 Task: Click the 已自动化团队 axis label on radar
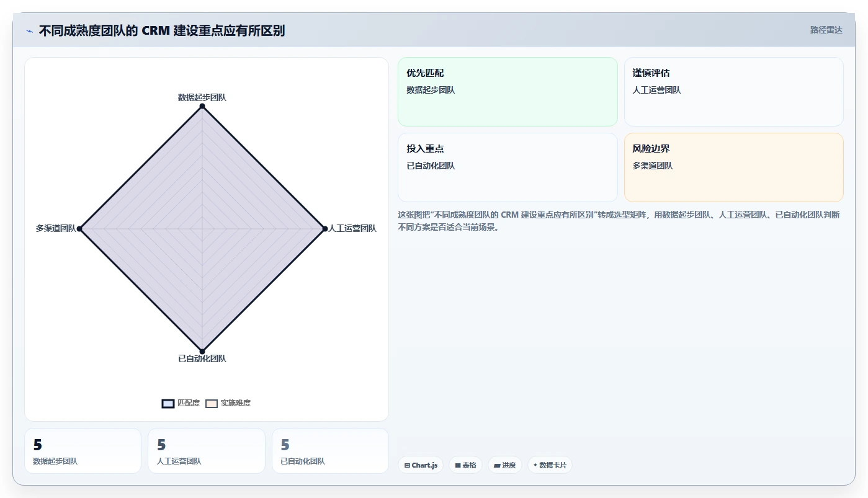click(202, 358)
